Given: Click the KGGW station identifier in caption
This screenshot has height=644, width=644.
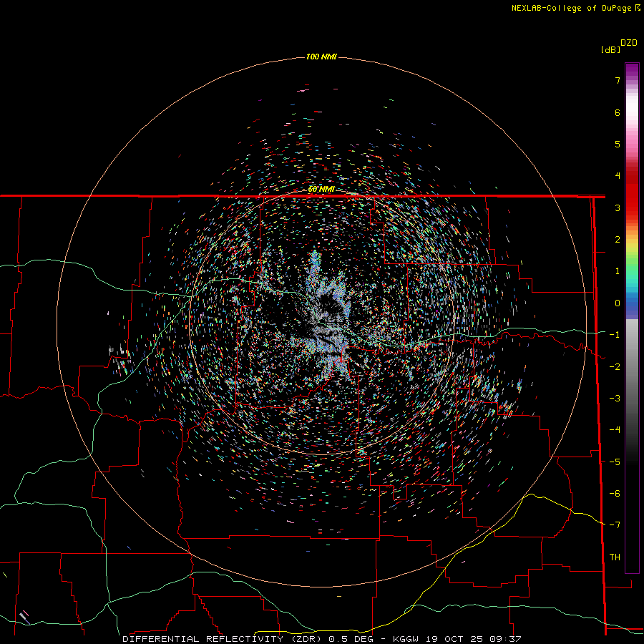Looking at the screenshot, I should [x=406, y=639].
